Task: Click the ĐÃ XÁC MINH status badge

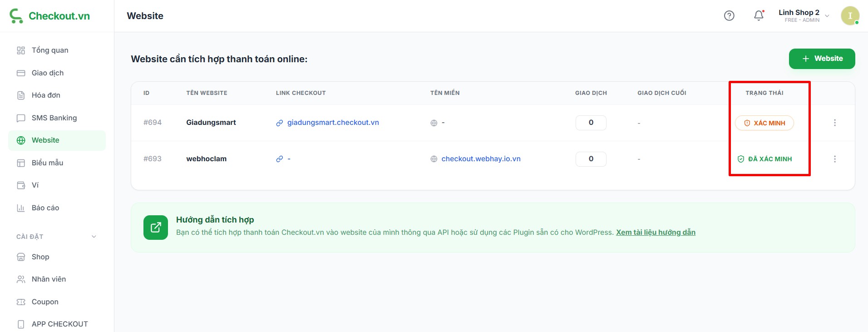Action: (x=764, y=159)
